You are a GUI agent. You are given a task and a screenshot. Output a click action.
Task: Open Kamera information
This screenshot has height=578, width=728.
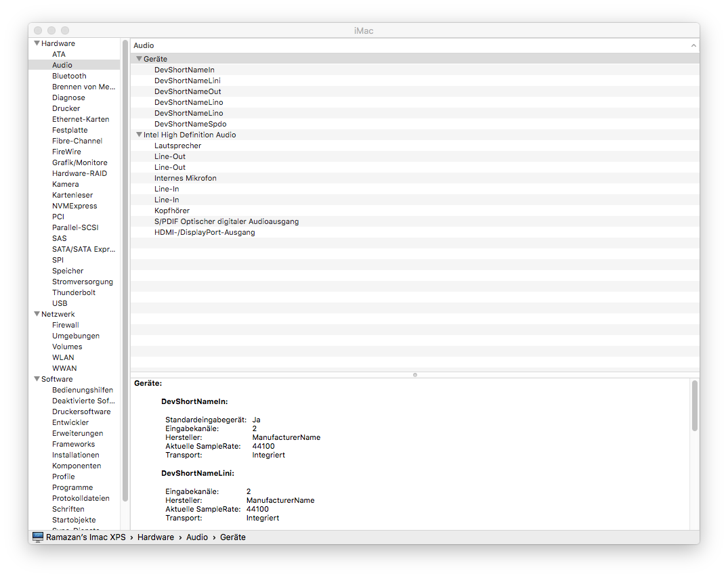click(66, 184)
